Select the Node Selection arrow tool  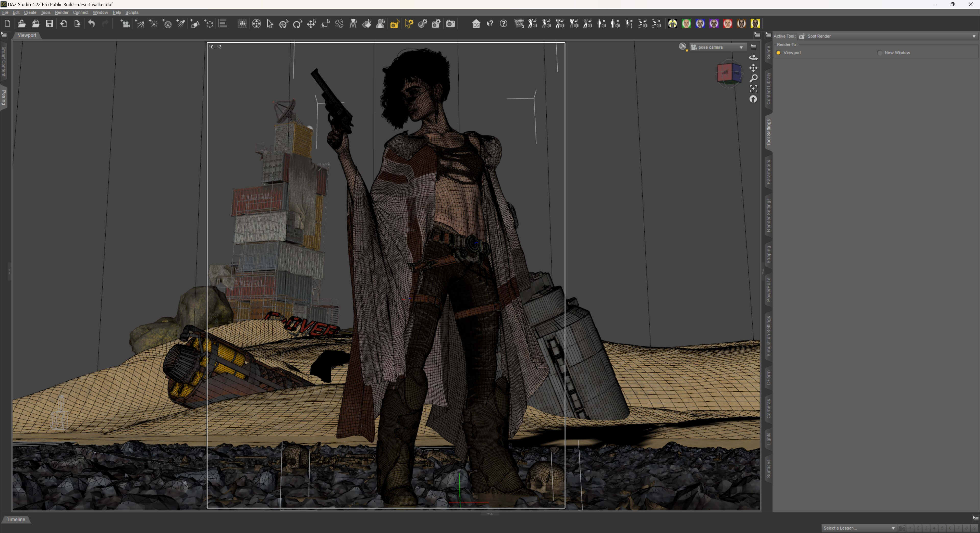click(x=270, y=23)
